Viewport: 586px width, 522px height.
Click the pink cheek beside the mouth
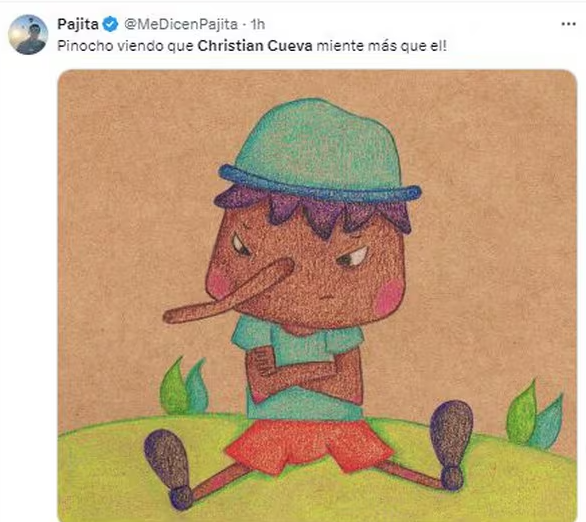389,296
